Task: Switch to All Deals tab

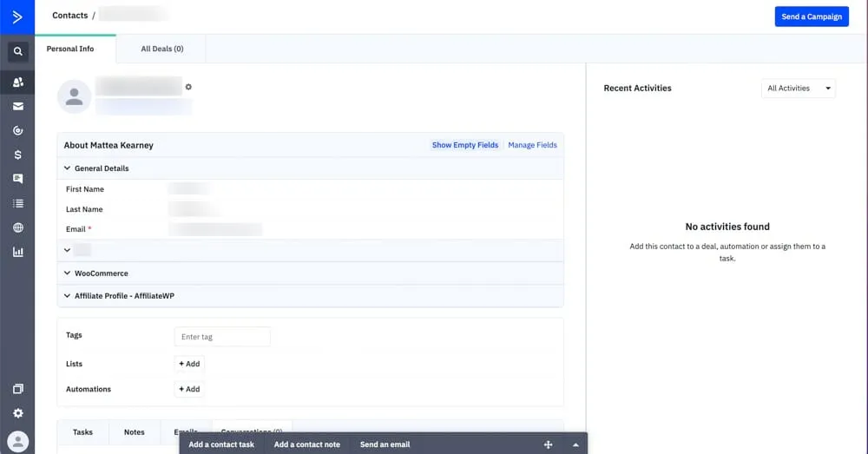Action: coord(161,49)
